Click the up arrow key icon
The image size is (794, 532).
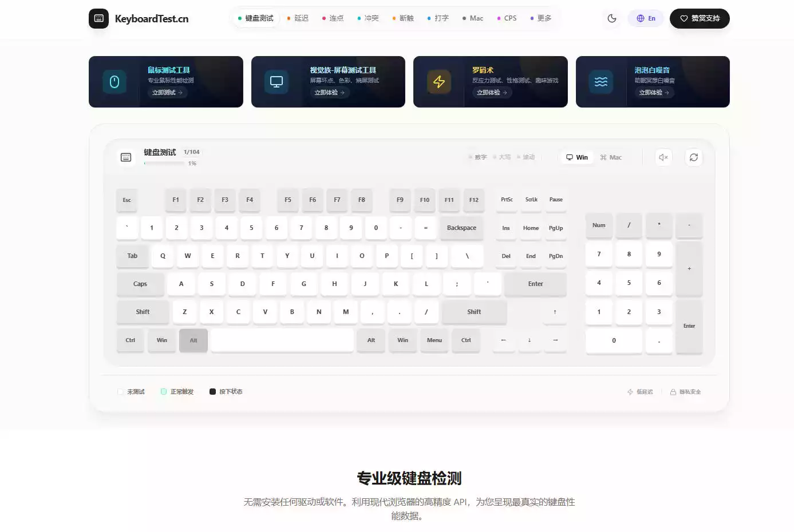(555, 312)
